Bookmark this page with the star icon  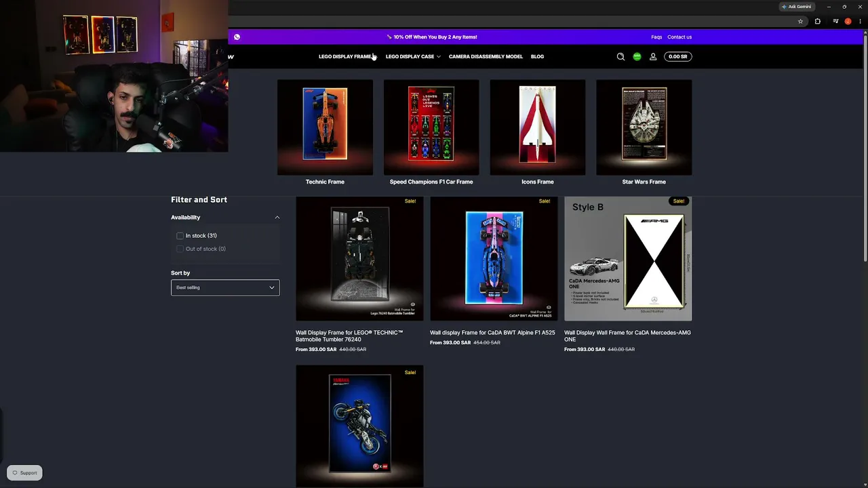800,21
